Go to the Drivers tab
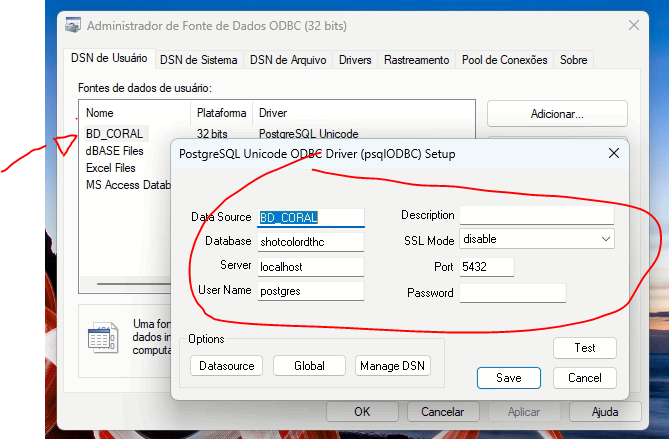The image size is (669, 439). pyautogui.click(x=355, y=60)
